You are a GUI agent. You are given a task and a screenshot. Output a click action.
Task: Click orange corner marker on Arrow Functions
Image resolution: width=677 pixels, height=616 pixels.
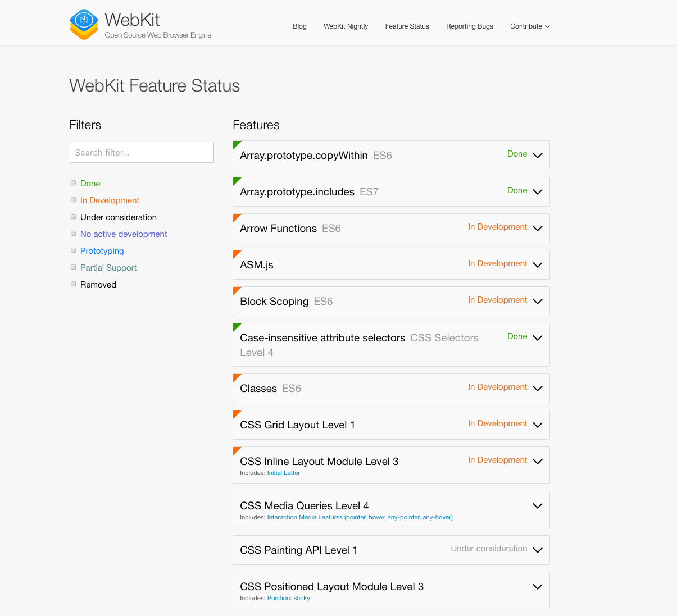(x=236, y=217)
